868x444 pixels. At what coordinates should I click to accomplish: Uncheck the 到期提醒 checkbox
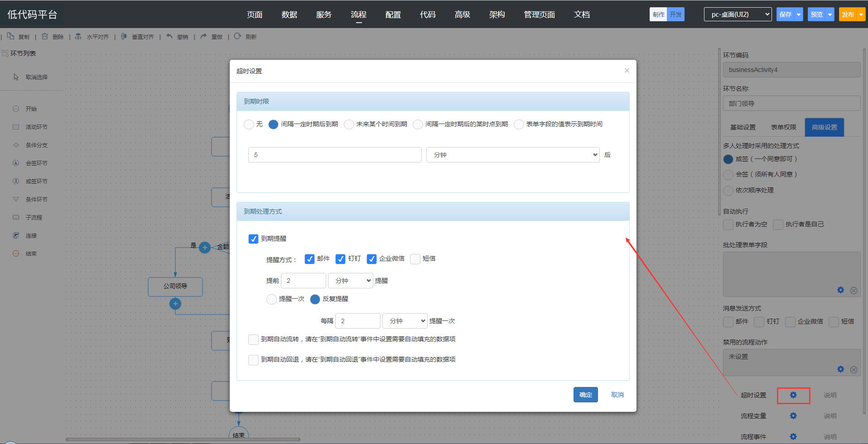(253, 239)
